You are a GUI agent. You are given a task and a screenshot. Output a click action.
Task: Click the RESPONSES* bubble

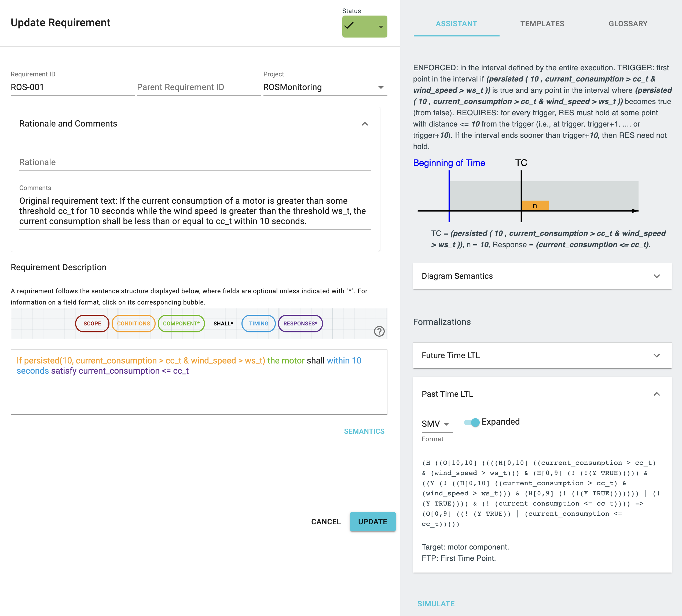tap(300, 324)
